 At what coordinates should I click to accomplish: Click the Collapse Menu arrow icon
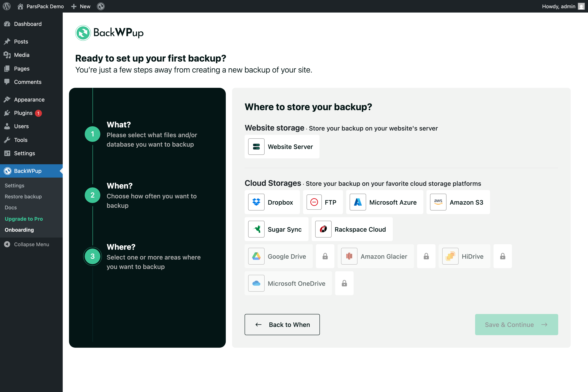tap(7, 244)
